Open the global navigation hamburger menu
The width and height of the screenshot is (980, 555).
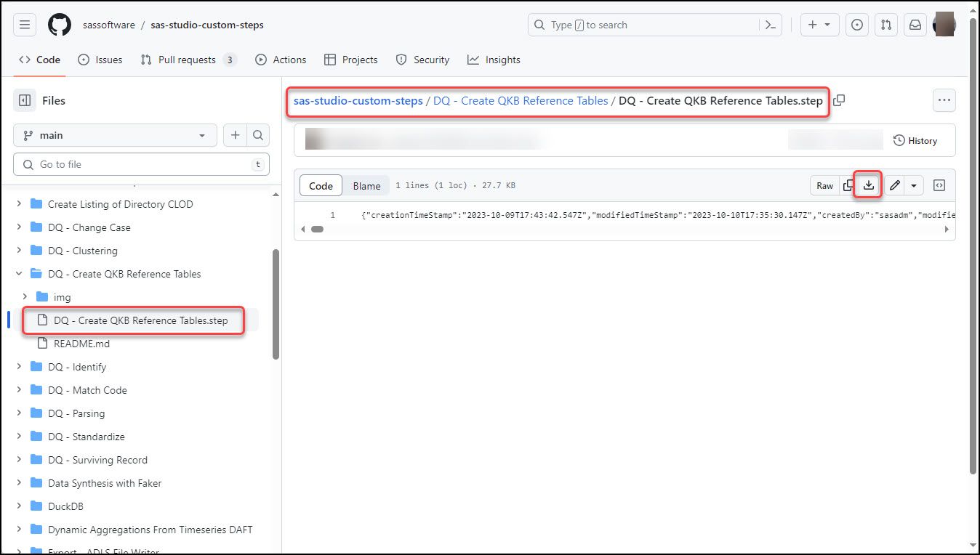[24, 24]
